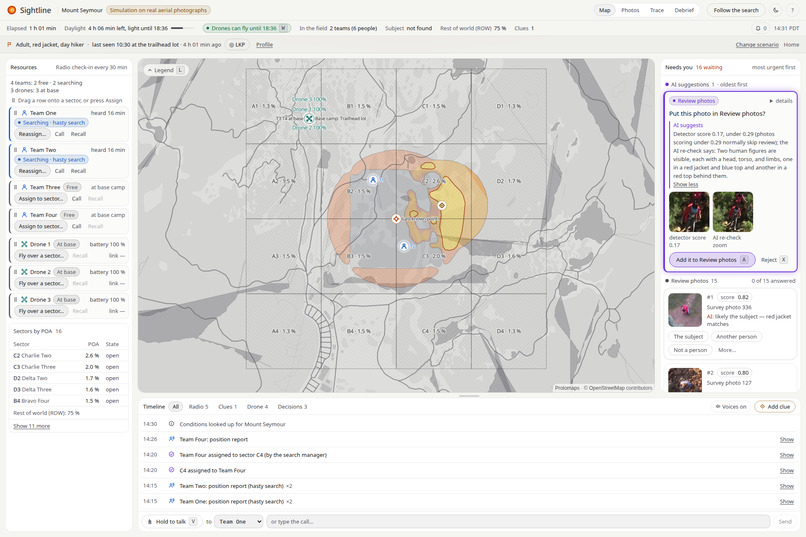Open Reassign menu for Team Two
Viewport: 806px width, 537px height.
tap(32, 171)
